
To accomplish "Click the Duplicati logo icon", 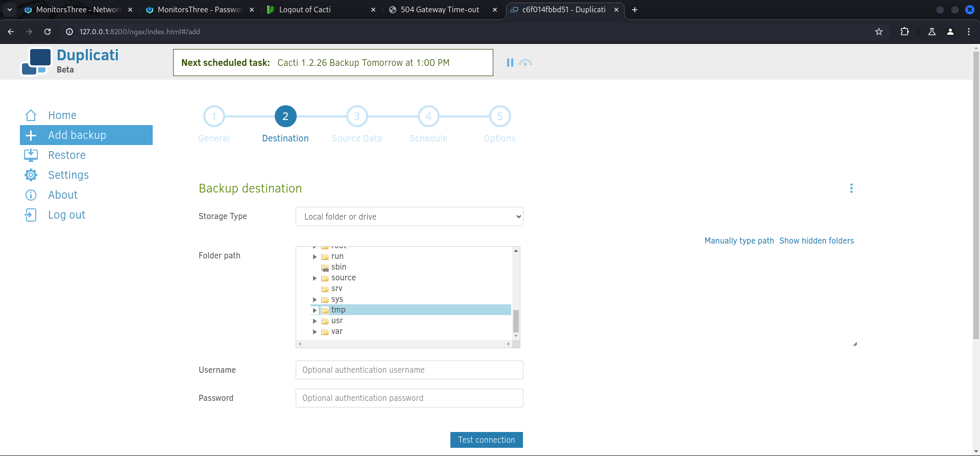I will (x=36, y=62).
